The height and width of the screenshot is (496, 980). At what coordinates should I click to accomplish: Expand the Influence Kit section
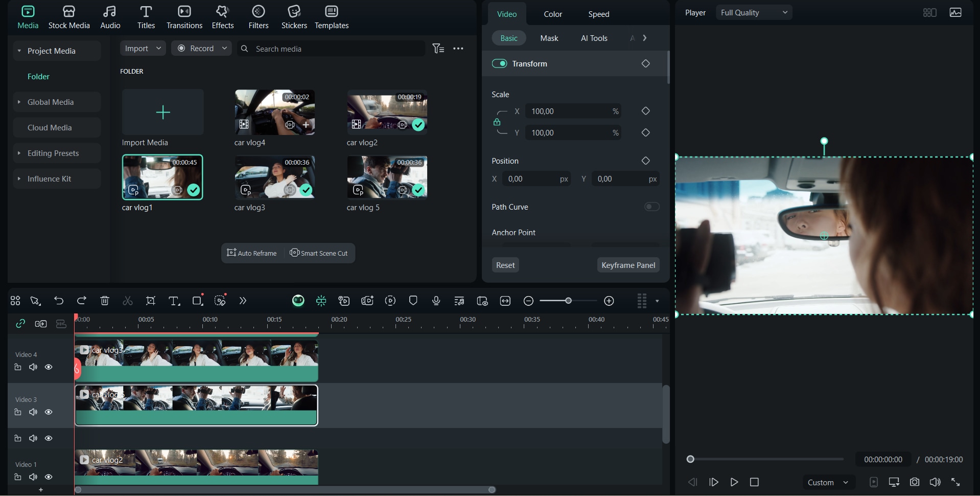pos(19,179)
